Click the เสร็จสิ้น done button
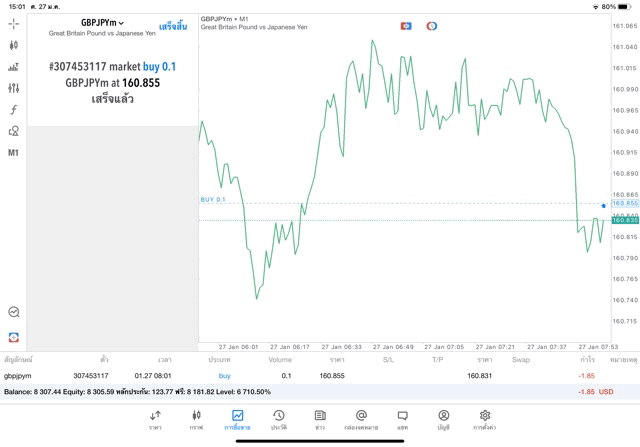The image size is (640, 447). pyautogui.click(x=173, y=27)
